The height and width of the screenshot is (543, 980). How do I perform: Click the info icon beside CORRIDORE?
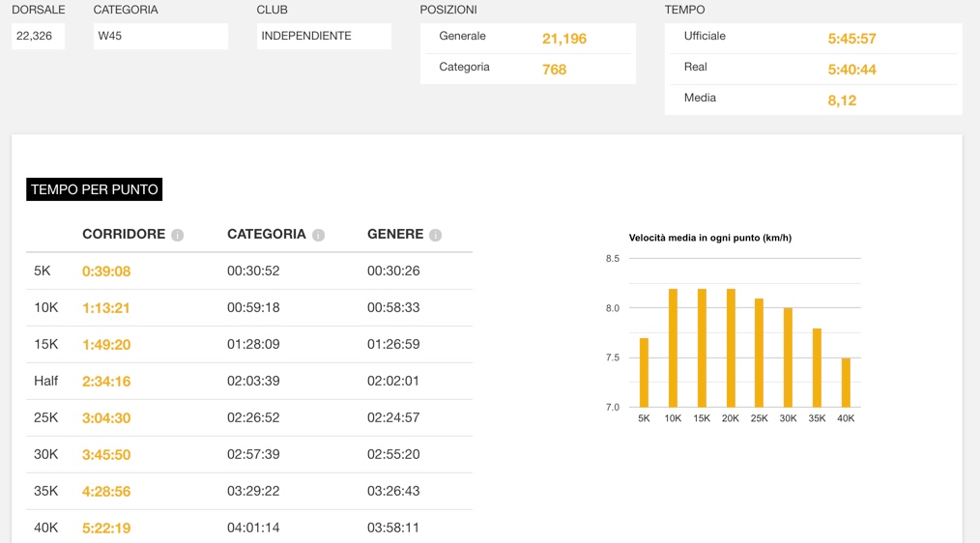(x=178, y=235)
